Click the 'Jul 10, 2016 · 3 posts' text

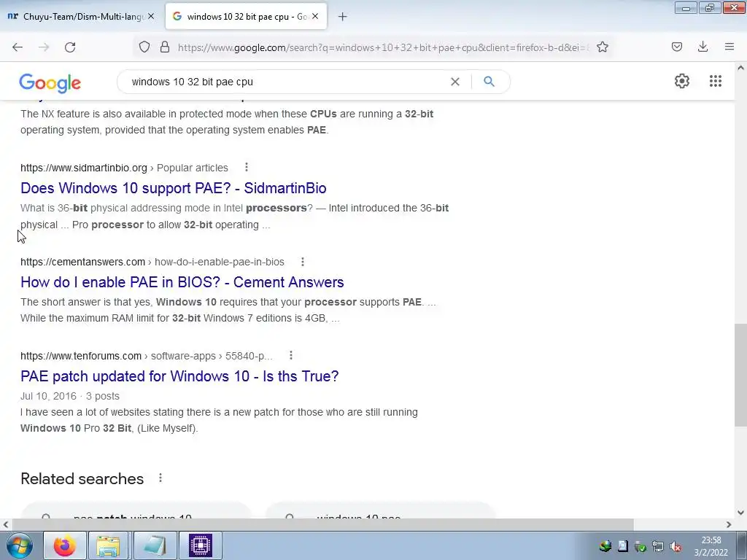click(x=70, y=396)
